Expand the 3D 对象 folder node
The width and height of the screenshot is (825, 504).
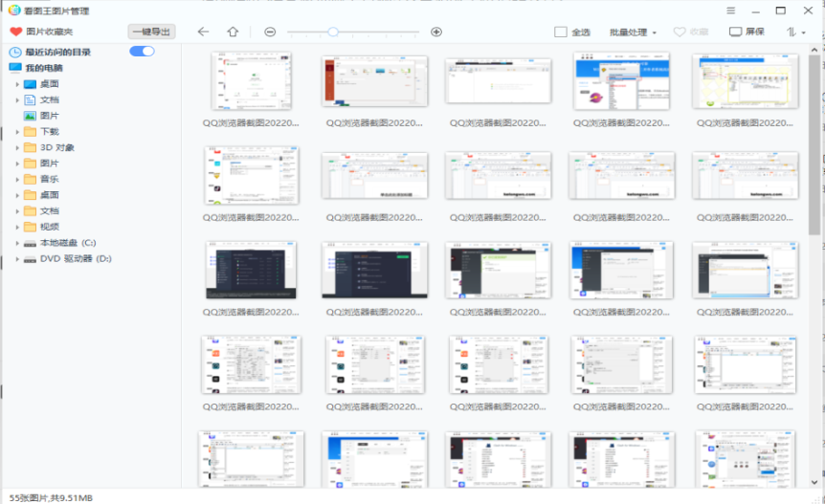17,147
